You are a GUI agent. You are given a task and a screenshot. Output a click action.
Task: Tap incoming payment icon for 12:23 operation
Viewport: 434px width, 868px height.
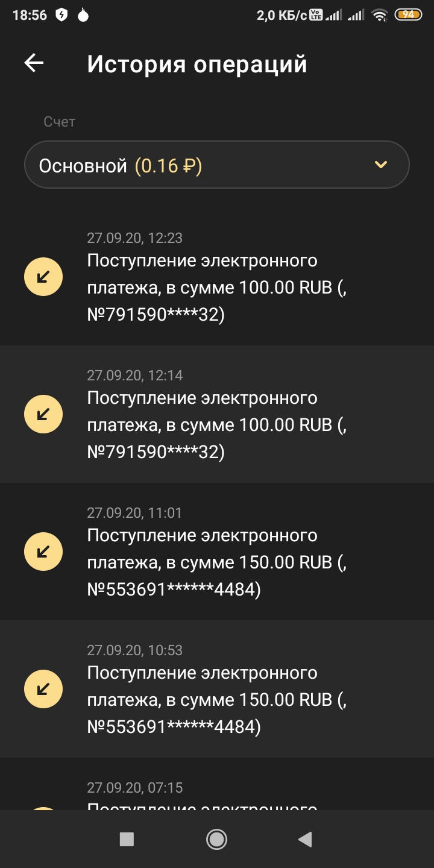pos(43,277)
